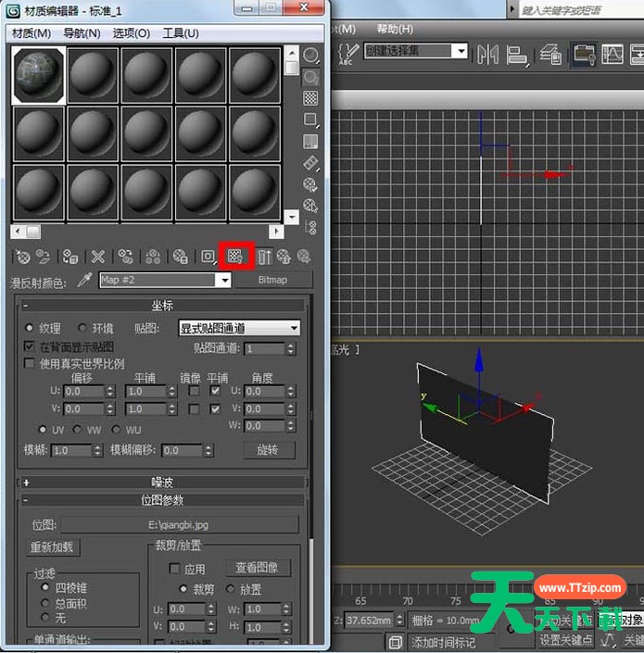Click Assign Material to Selection icon

(70, 257)
